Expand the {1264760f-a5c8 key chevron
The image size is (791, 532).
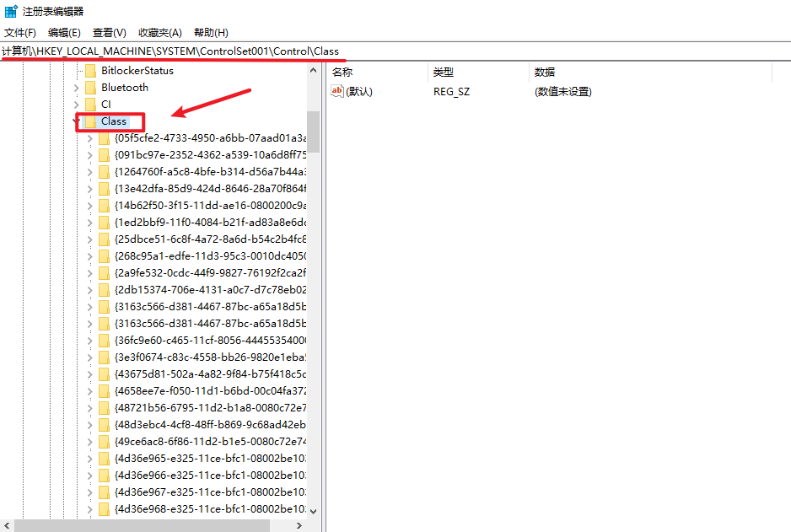pyautogui.click(x=89, y=172)
